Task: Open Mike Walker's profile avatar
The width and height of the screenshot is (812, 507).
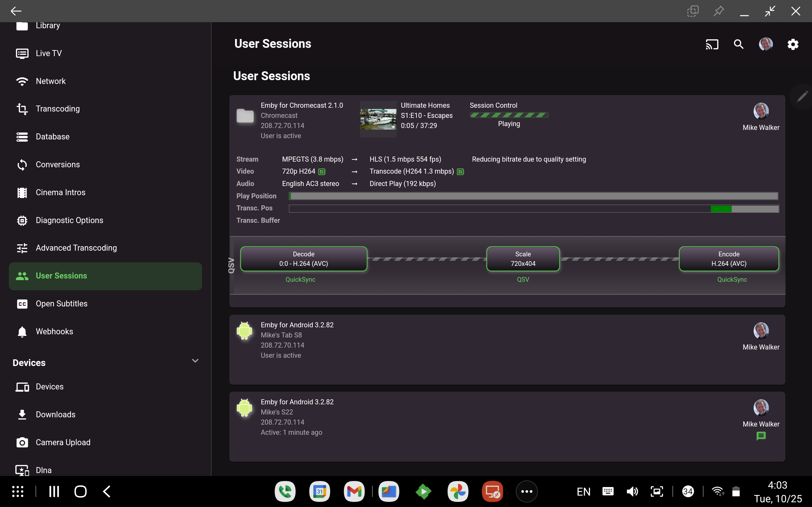Action: [766, 44]
